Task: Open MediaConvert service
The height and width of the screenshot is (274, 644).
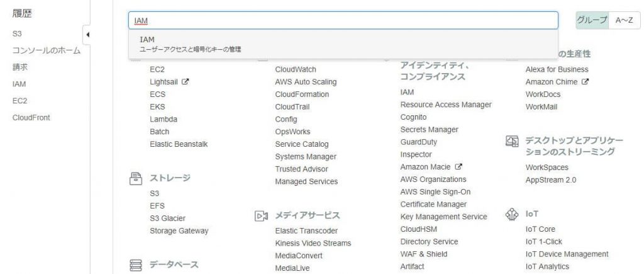Action: coord(299,256)
